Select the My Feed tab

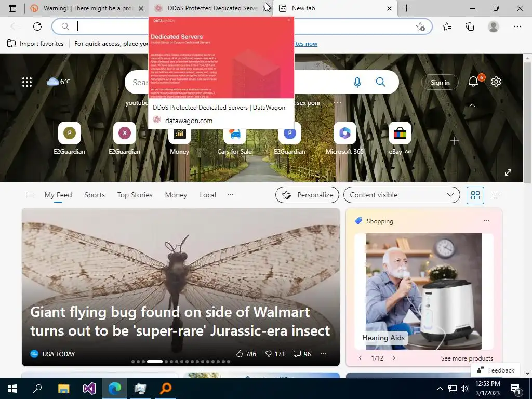(58, 195)
